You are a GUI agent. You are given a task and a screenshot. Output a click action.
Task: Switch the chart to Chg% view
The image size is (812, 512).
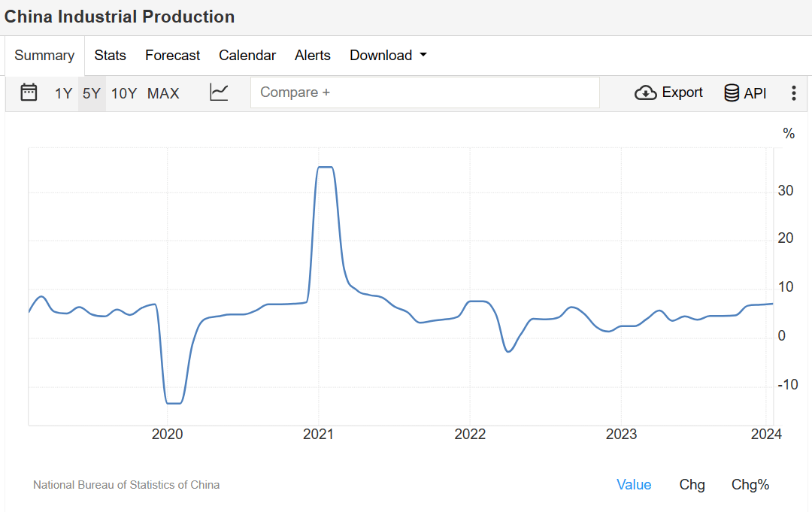pyautogui.click(x=750, y=485)
